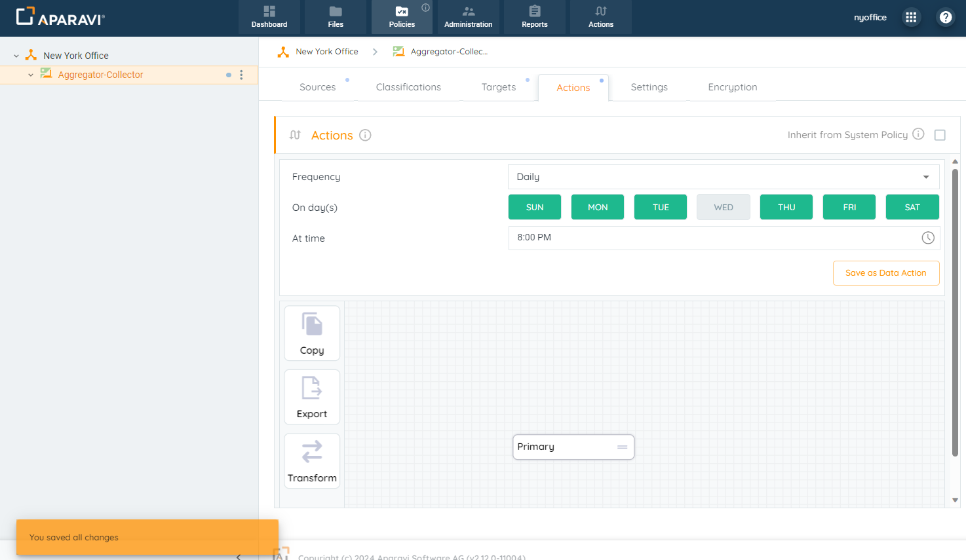Viewport: 966px width, 560px height.
Task: Select the Export action tile
Action: 312,397
